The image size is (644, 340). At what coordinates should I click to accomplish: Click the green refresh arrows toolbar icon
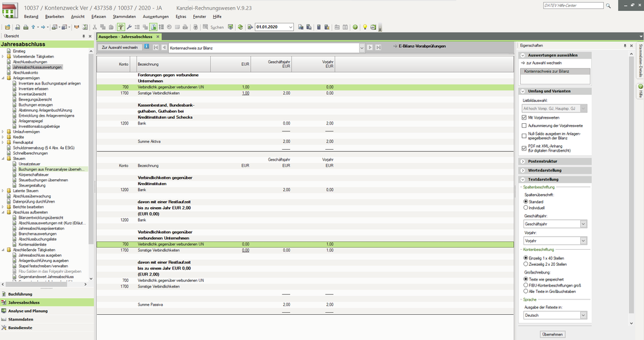click(x=240, y=27)
